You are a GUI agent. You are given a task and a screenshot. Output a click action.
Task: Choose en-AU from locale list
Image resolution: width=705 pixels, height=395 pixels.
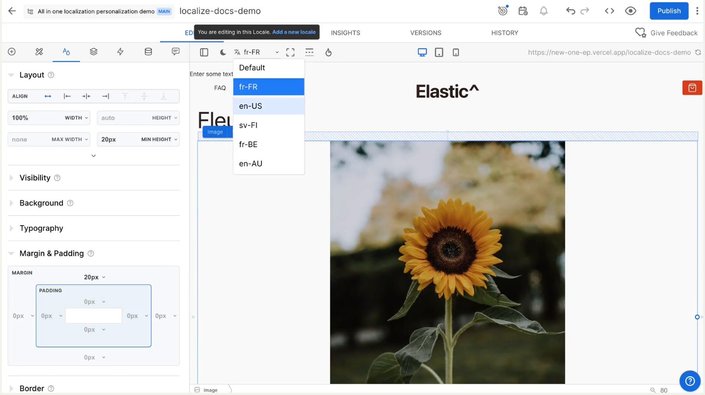(268, 164)
